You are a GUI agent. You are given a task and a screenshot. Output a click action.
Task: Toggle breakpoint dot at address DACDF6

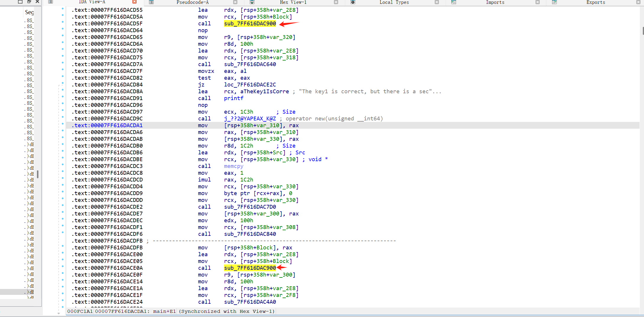pos(63,233)
